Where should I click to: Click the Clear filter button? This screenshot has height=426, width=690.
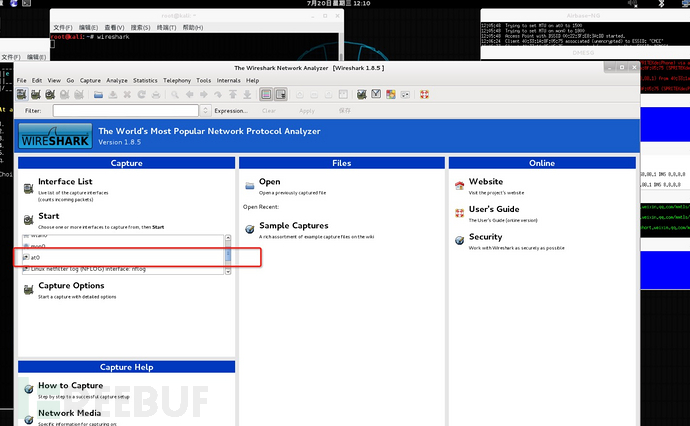[x=269, y=111]
